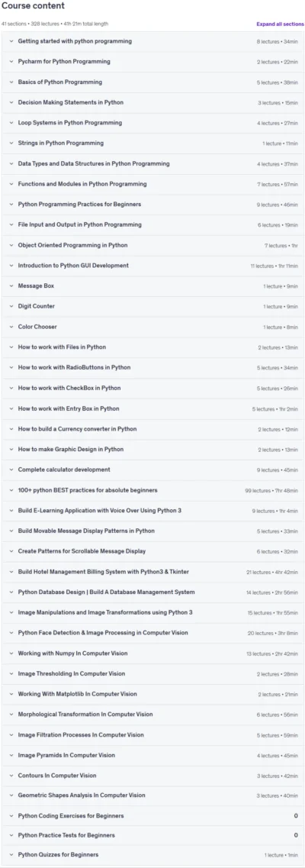Expand Contours In Computer Vision chevron
This screenshot has height=868, width=305.
[11, 775]
